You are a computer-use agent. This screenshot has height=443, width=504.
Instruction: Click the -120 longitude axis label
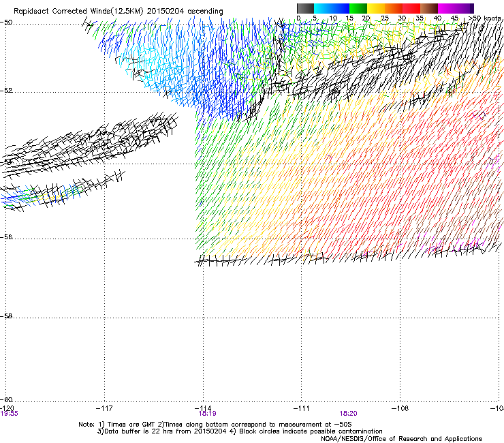pos(7,408)
